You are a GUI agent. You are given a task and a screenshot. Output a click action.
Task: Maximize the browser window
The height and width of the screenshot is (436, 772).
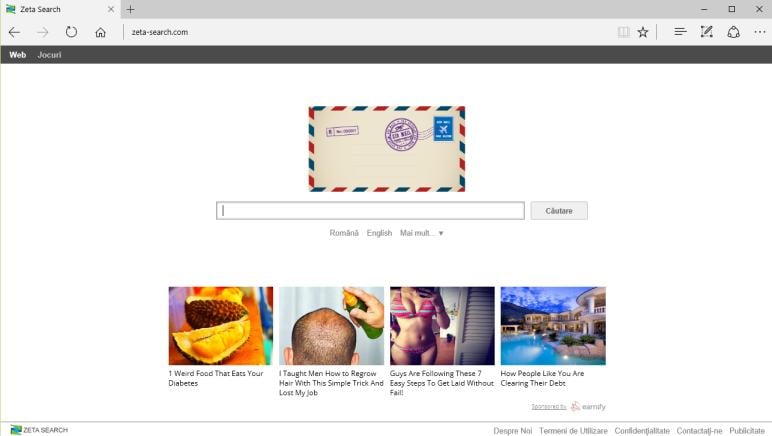(732, 9)
